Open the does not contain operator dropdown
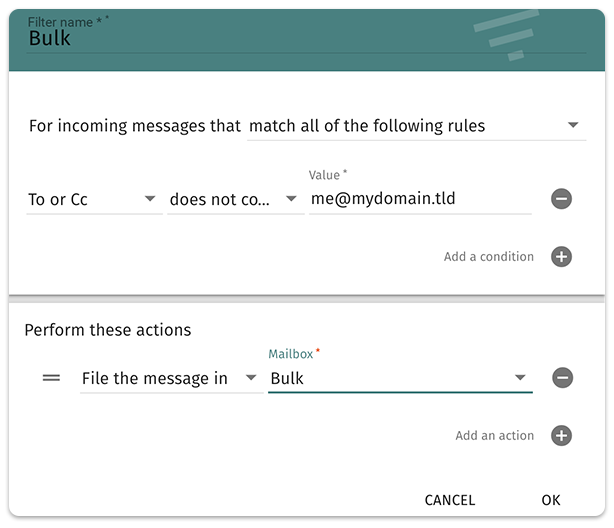The width and height of the screenshot is (614, 528). click(291, 199)
